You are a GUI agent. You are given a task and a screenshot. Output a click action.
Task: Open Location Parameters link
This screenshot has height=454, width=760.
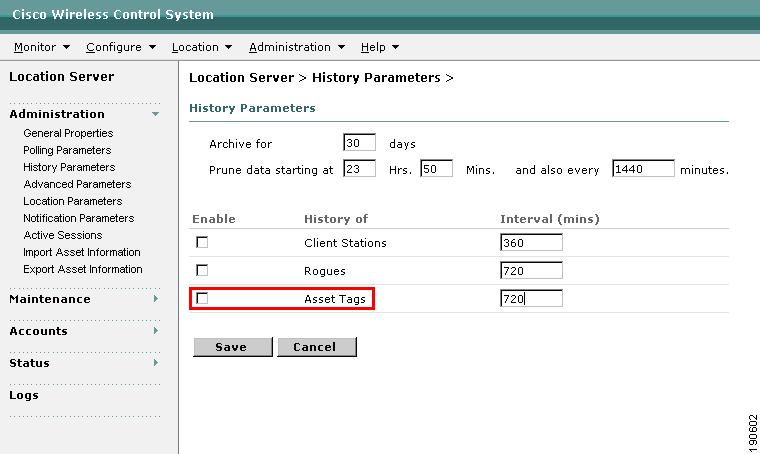tap(73, 201)
